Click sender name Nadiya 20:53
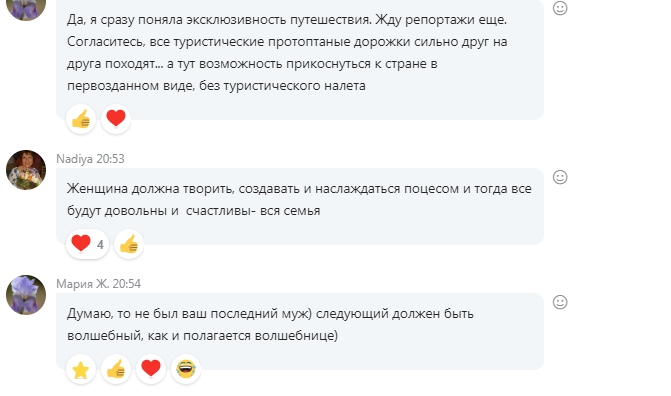671x396 pixels. (x=90, y=159)
